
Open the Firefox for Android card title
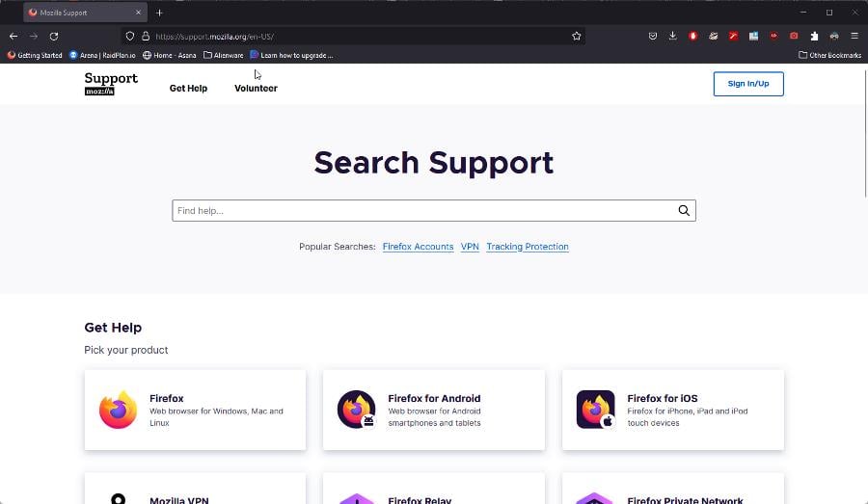[x=434, y=398]
